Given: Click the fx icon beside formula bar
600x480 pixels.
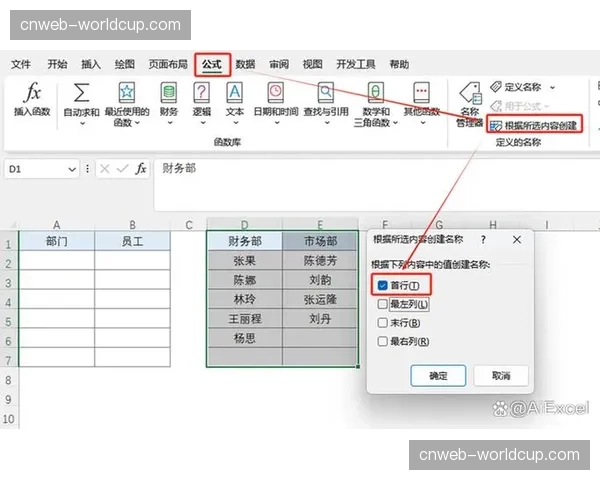Looking at the screenshot, I should click(141, 169).
